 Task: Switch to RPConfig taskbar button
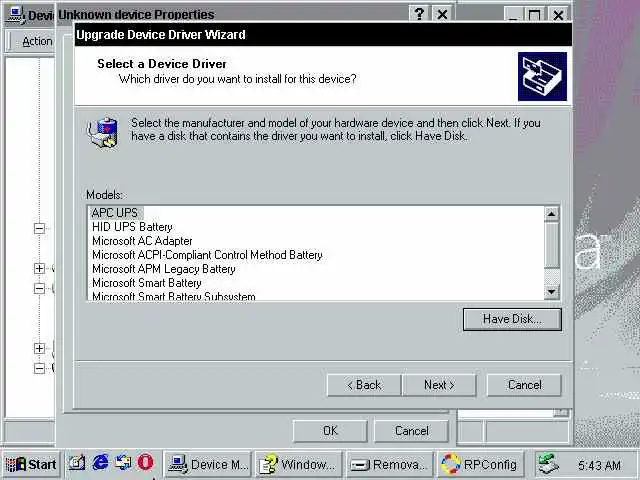(480, 464)
